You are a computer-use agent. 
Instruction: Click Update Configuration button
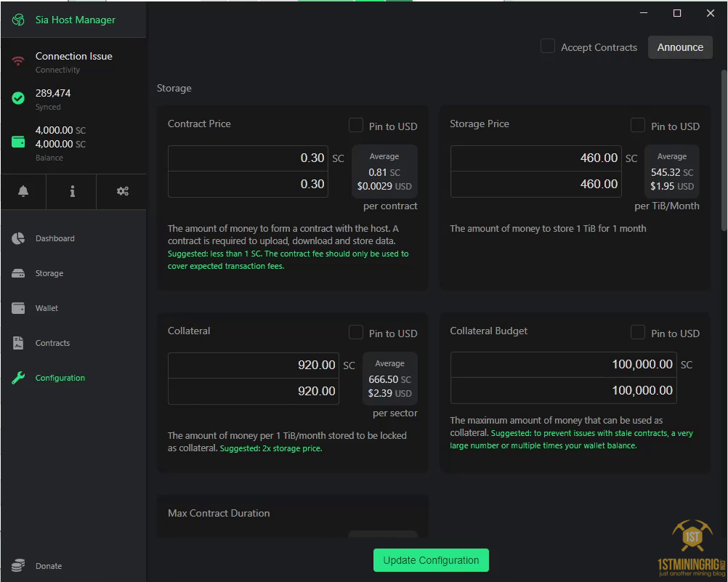pos(431,560)
